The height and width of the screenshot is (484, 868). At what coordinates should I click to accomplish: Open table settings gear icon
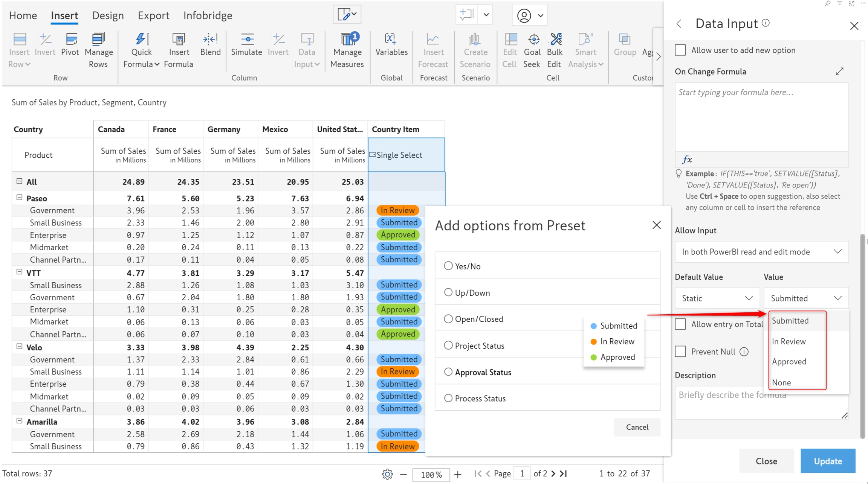point(387,474)
